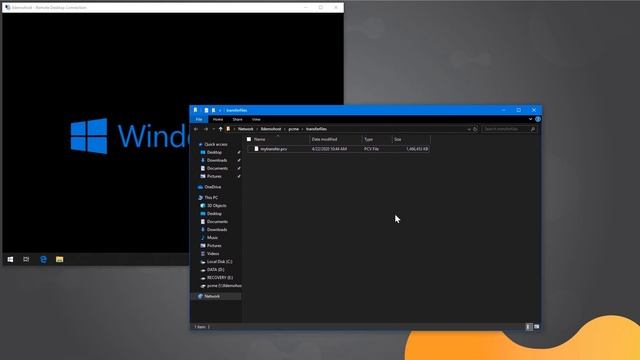
Task: Open the recent locations dropdown
Action: [213, 129]
